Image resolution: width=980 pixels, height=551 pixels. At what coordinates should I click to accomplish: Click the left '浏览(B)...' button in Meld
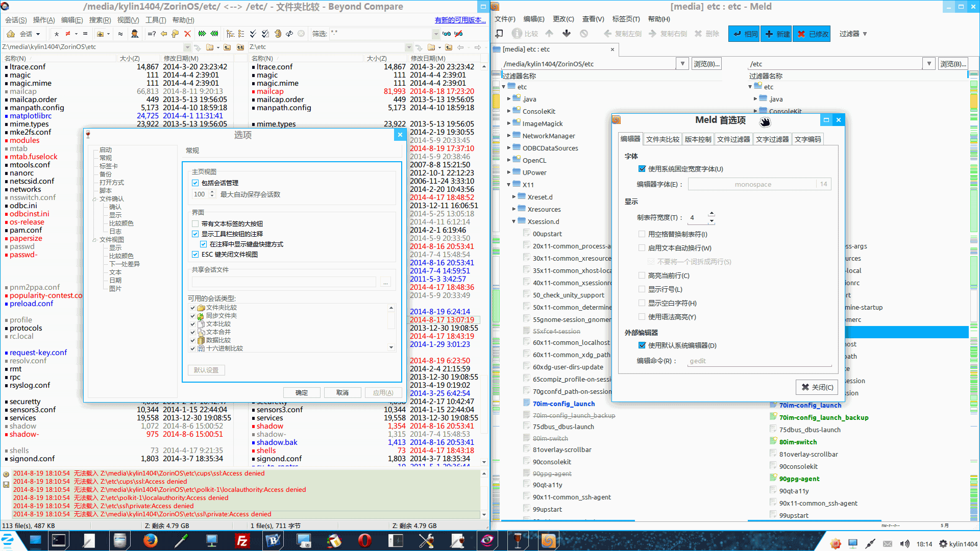coord(707,64)
